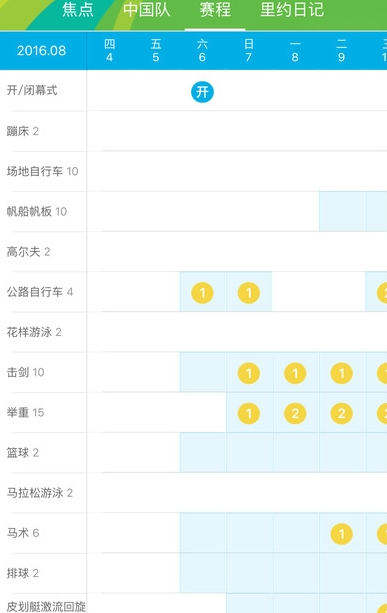Switch to the 中国队 tab

[x=147, y=10]
